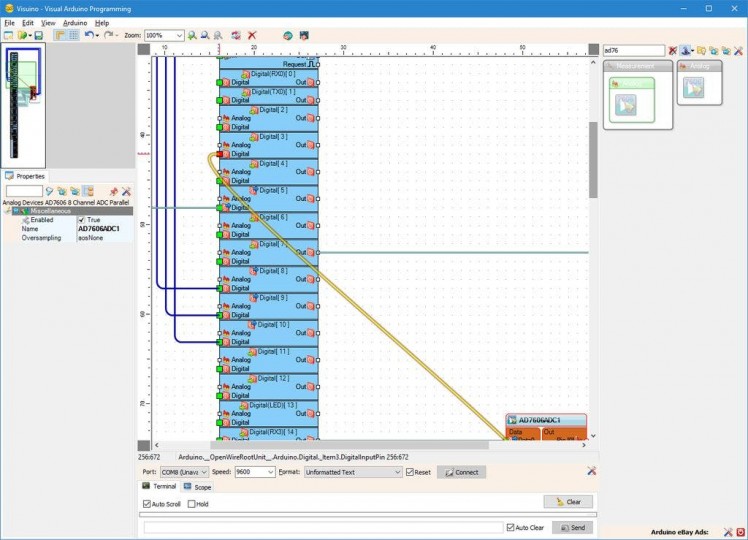The height and width of the screenshot is (540, 748).
Task: Enable the Hold checkbox in terminal
Action: coord(192,504)
